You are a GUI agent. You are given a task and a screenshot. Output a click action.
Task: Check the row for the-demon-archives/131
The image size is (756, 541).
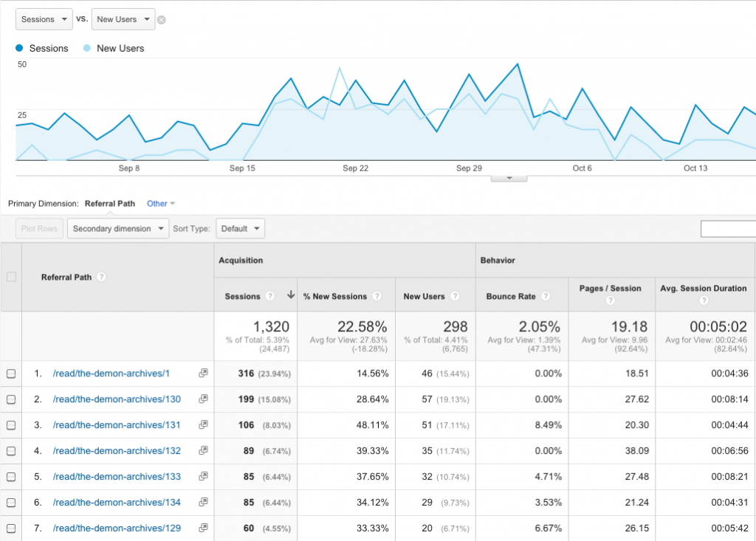click(x=11, y=425)
